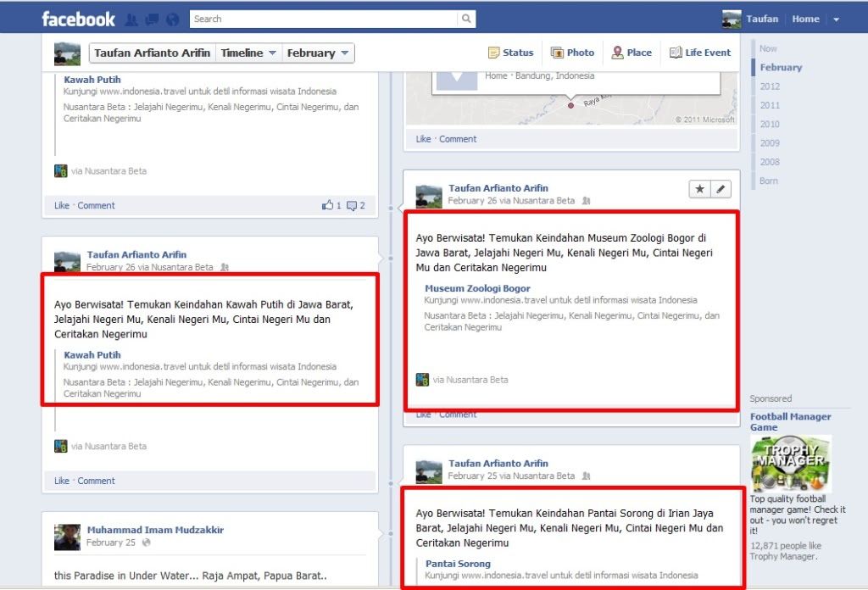Select the Photo composer tab

point(572,53)
